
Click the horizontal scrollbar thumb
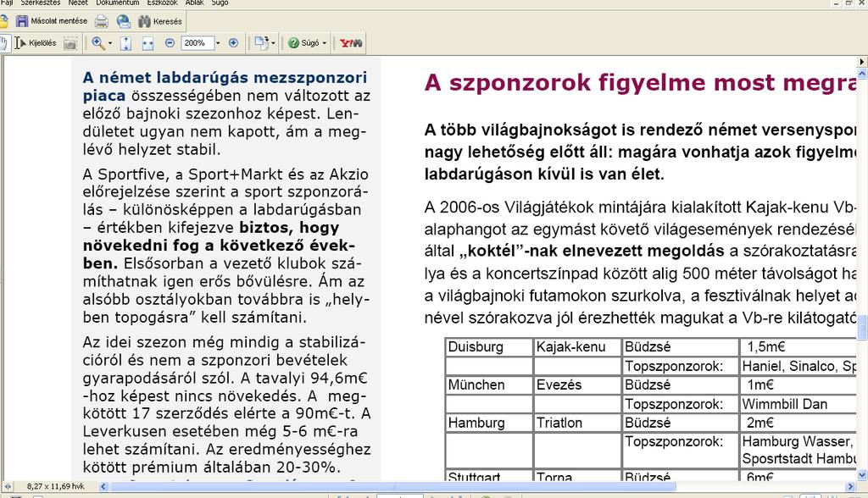[x=393, y=487]
